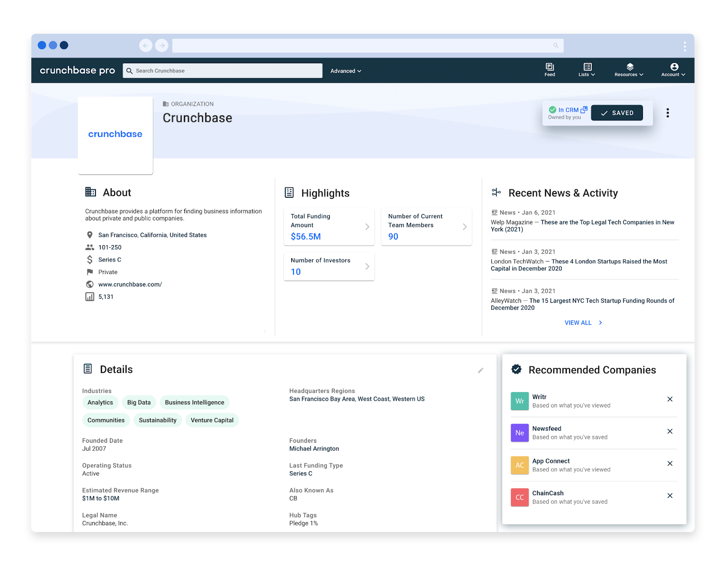Open the 15 Largest NYC Tech article
The width and height of the screenshot is (728, 566).
pos(583,304)
